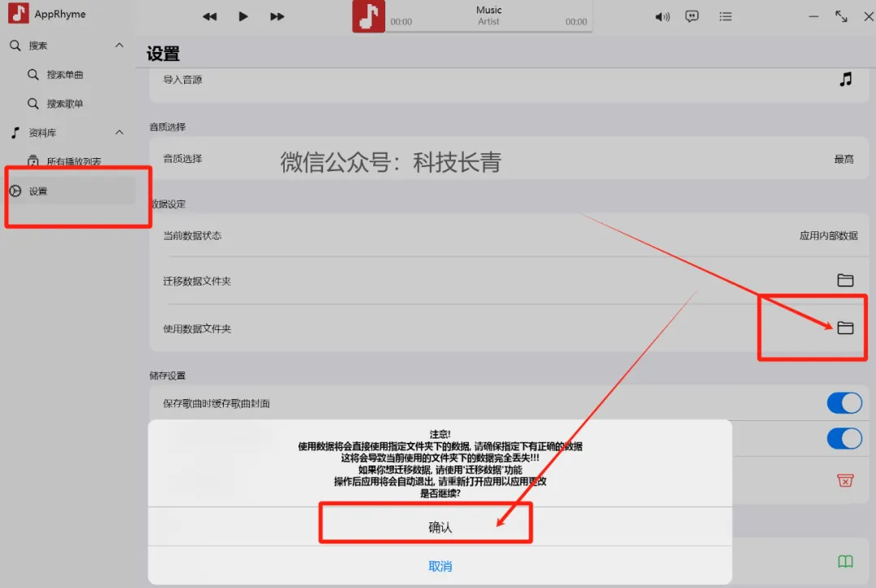Screen dimensions: 876x588
Task: Open folder icon for 使用数据文件夹
Action: click(x=845, y=328)
